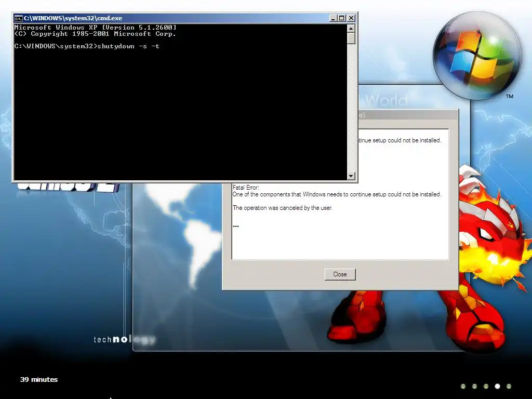Image resolution: width=532 pixels, height=399 pixels.
Task: Click the cmd.exe scrollbar down arrow
Action: [x=351, y=176]
